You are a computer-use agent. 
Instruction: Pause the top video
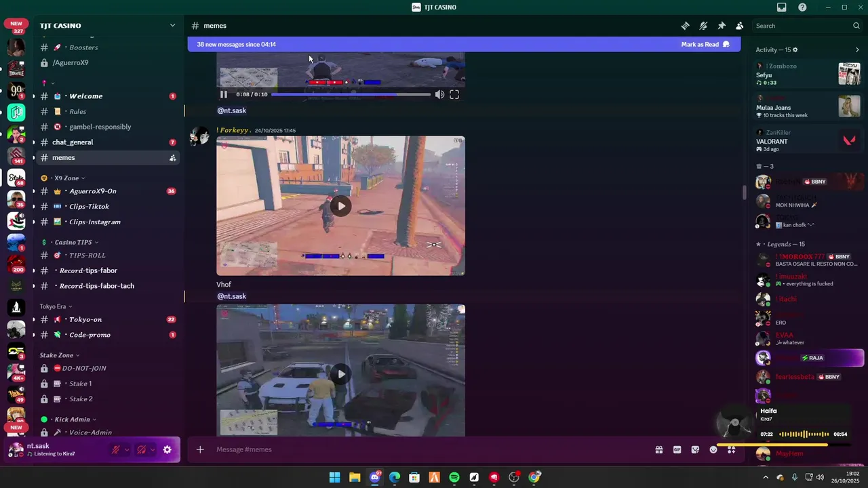[224, 95]
